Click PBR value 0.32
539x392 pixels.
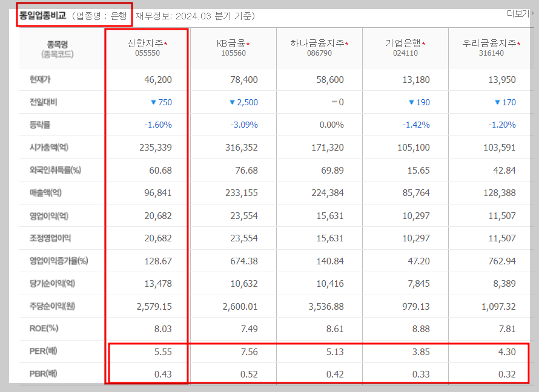[x=507, y=374]
